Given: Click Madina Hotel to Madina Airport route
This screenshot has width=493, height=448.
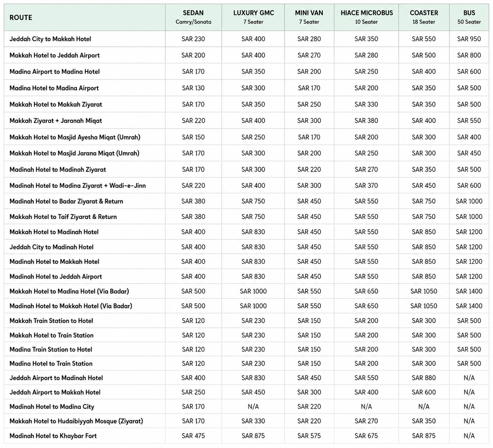Looking at the screenshot, I should pos(54,88).
